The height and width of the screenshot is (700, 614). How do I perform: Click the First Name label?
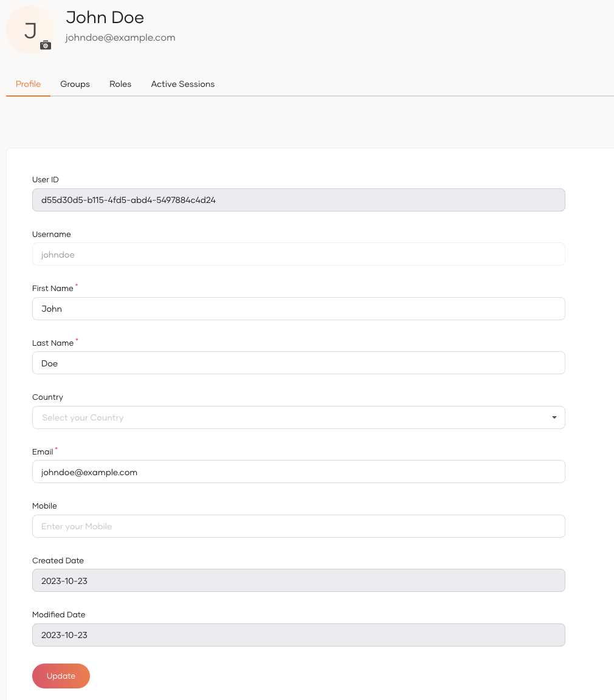(53, 289)
